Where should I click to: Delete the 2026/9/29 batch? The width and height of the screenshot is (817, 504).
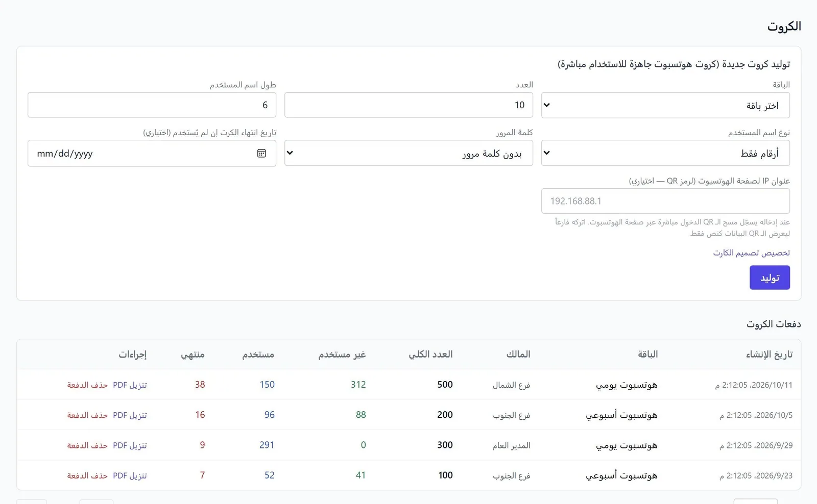tap(87, 445)
